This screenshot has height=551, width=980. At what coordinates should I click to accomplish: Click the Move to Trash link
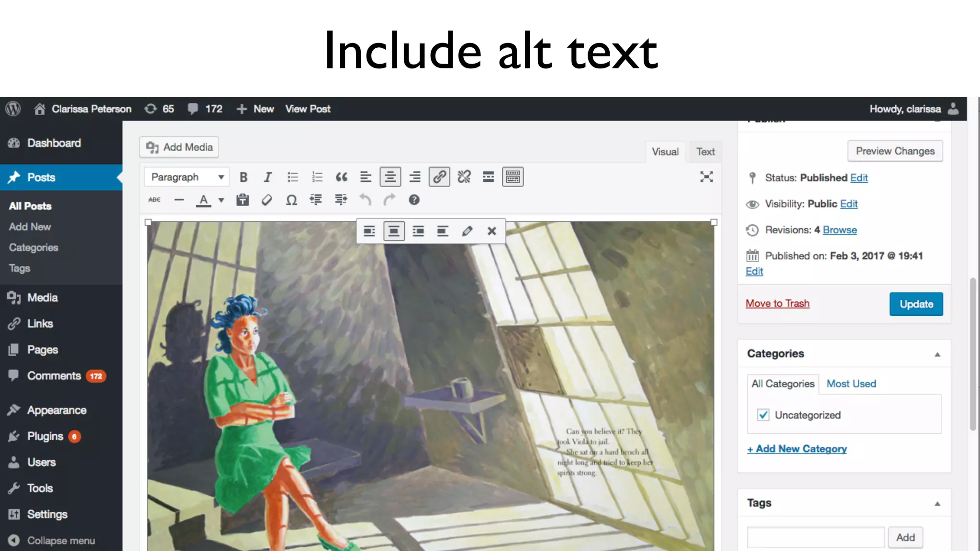click(777, 303)
